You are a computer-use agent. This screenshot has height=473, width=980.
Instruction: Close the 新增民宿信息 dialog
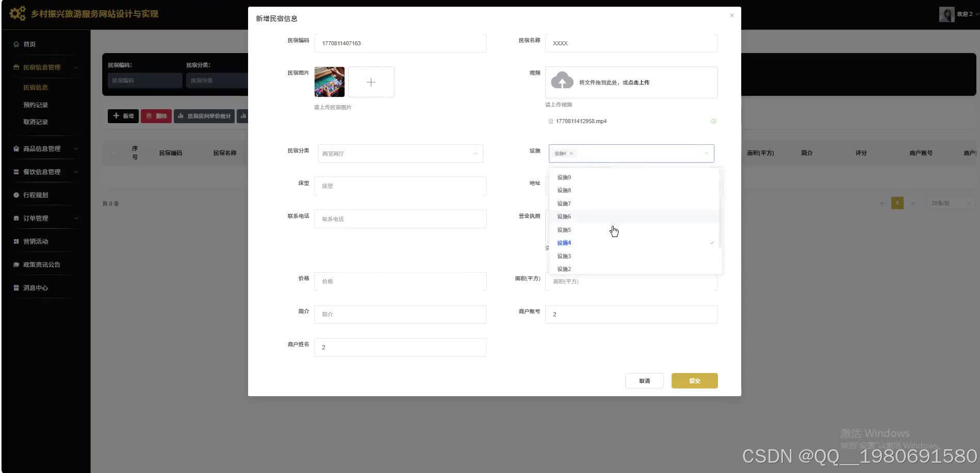tap(731, 15)
